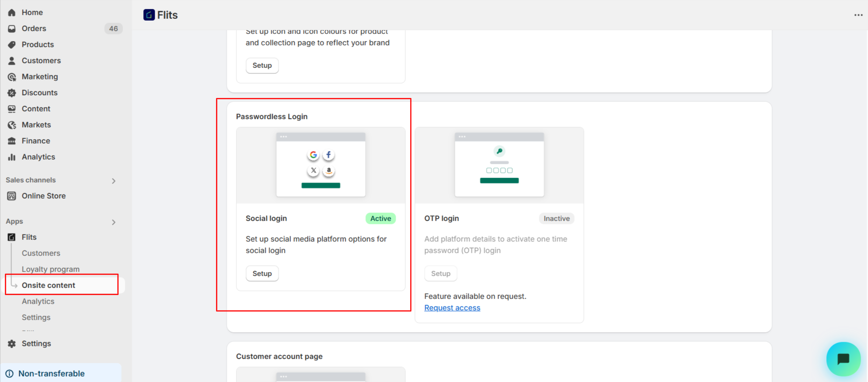The width and height of the screenshot is (868, 382).
Task: Open Flits Settings sub-item
Action: coord(36,317)
